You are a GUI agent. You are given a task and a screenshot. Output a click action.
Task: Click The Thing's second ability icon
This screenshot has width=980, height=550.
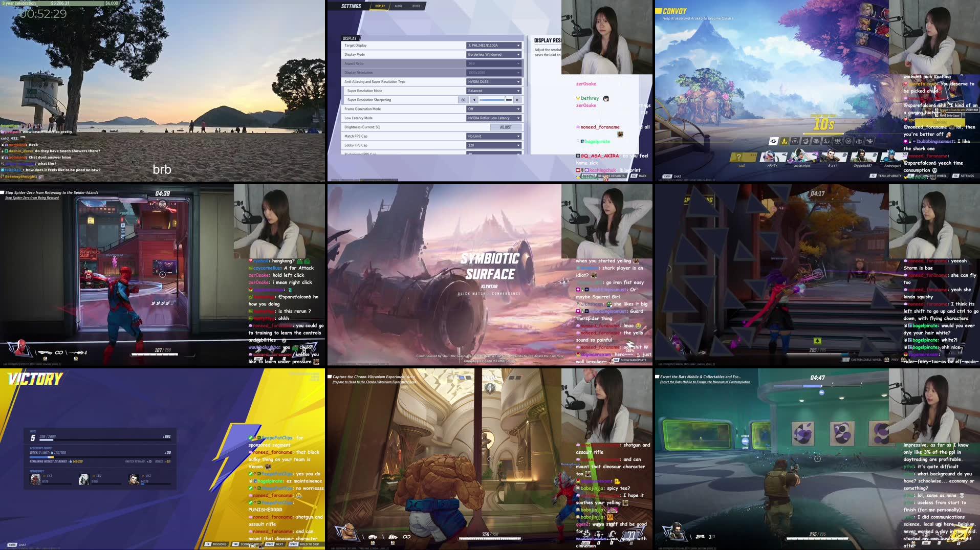[x=393, y=537]
